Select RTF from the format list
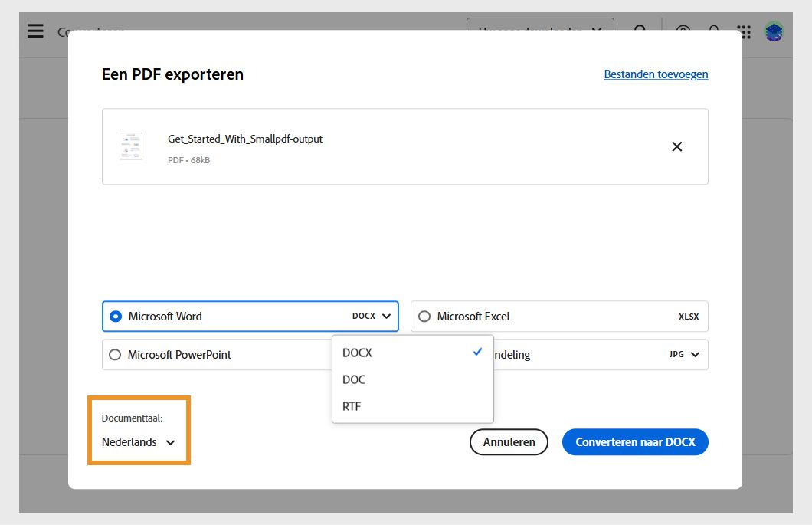The width and height of the screenshot is (812, 525). pyautogui.click(x=351, y=406)
